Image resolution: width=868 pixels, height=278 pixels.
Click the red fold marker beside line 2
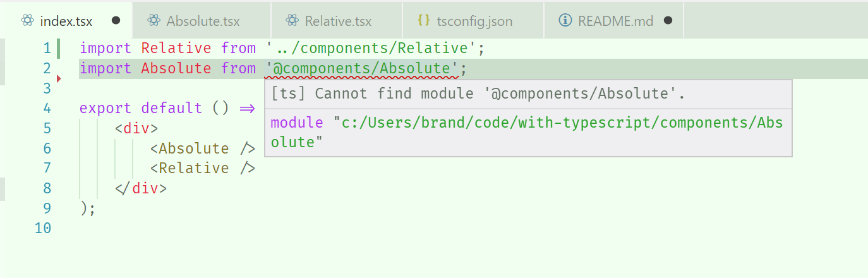(x=59, y=78)
